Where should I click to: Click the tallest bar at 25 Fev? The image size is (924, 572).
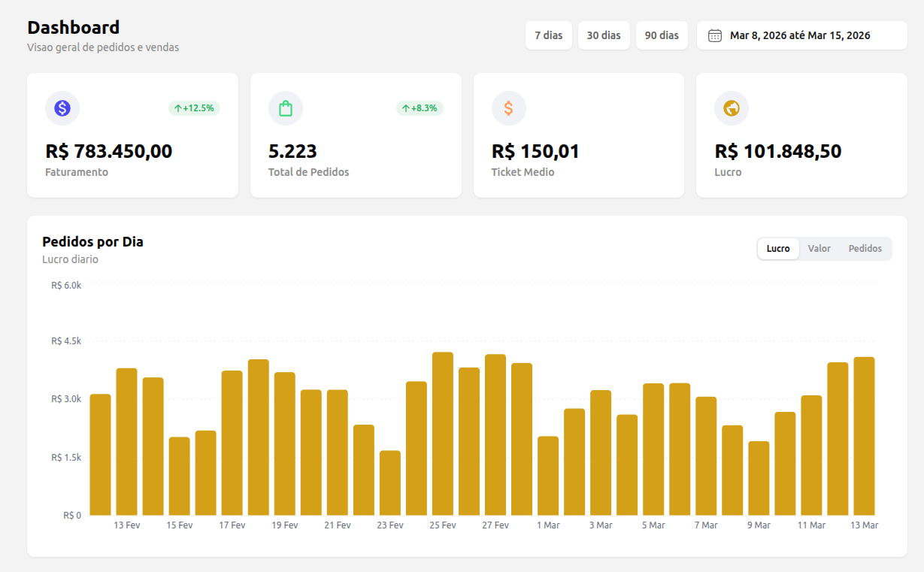click(443, 433)
